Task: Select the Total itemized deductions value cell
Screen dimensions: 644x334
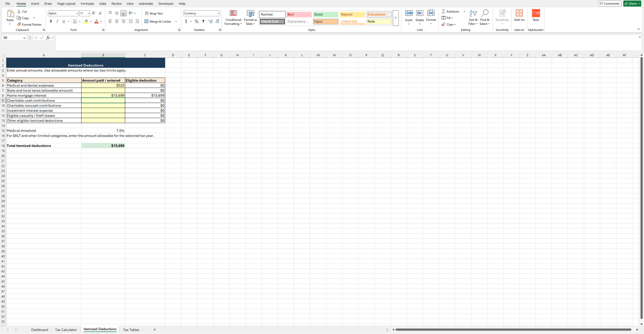Action: tap(103, 146)
